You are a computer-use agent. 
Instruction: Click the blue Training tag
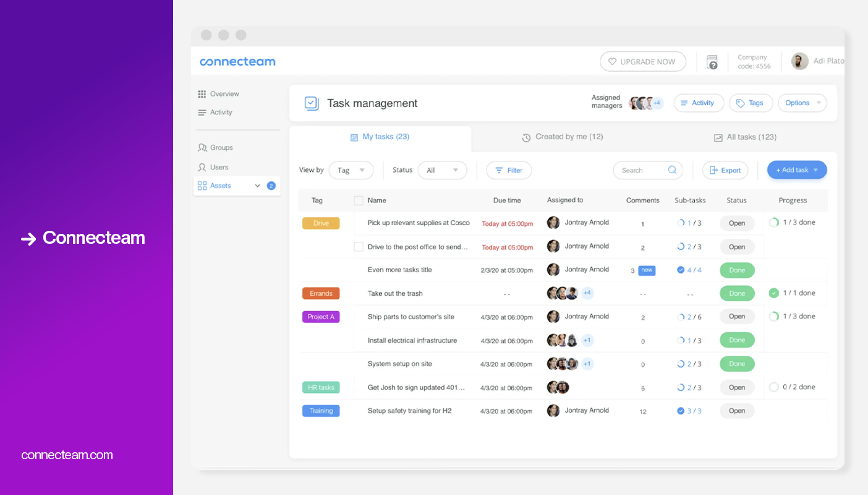click(x=321, y=411)
